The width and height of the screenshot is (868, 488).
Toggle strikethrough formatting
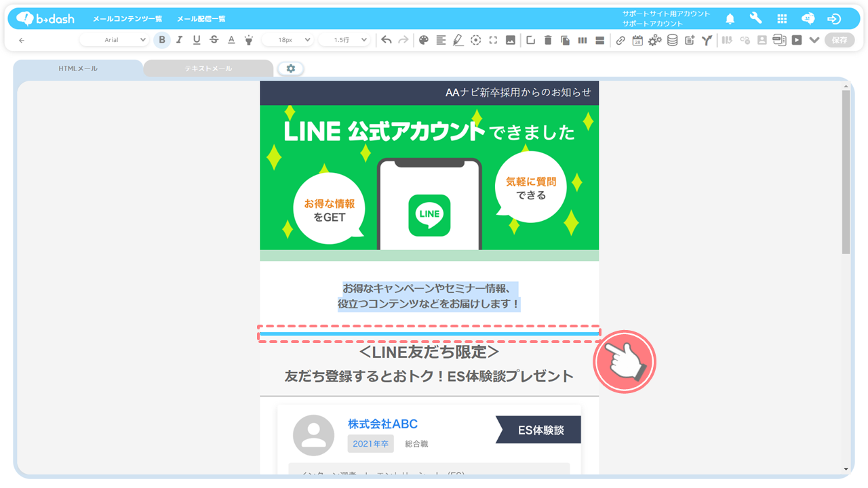pyautogui.click(x=214, y=40)
